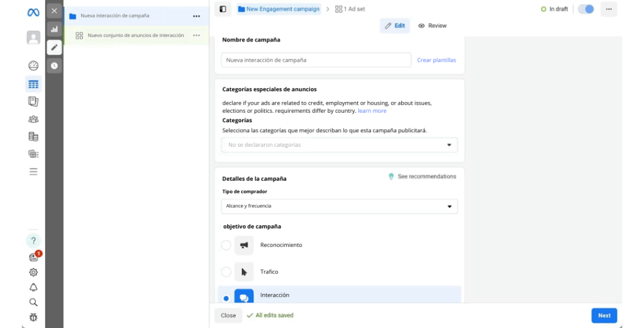Click the notifications bell icon
Screen dimensions: 644x328
point(33,287)
